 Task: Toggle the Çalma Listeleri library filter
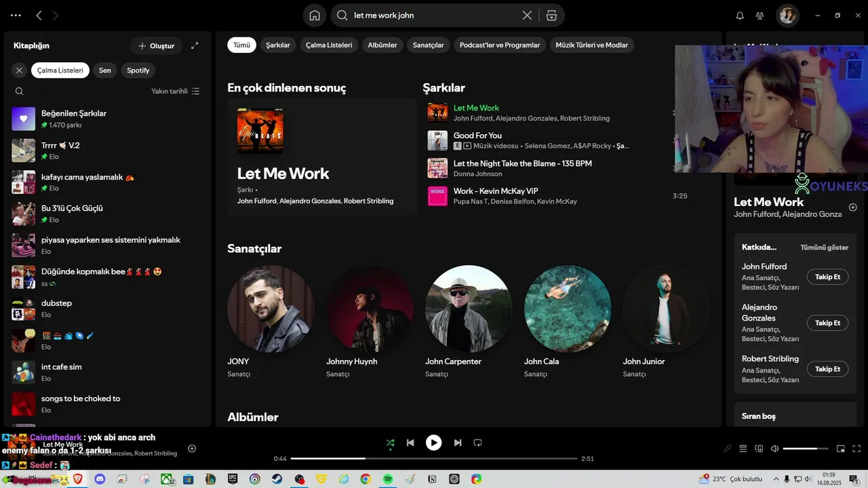click(x=60, y=70)
